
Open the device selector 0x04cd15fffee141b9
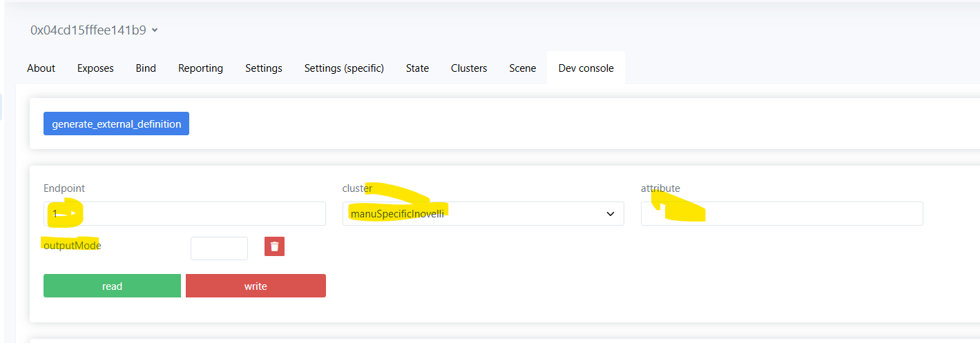[x=94, y=30]
